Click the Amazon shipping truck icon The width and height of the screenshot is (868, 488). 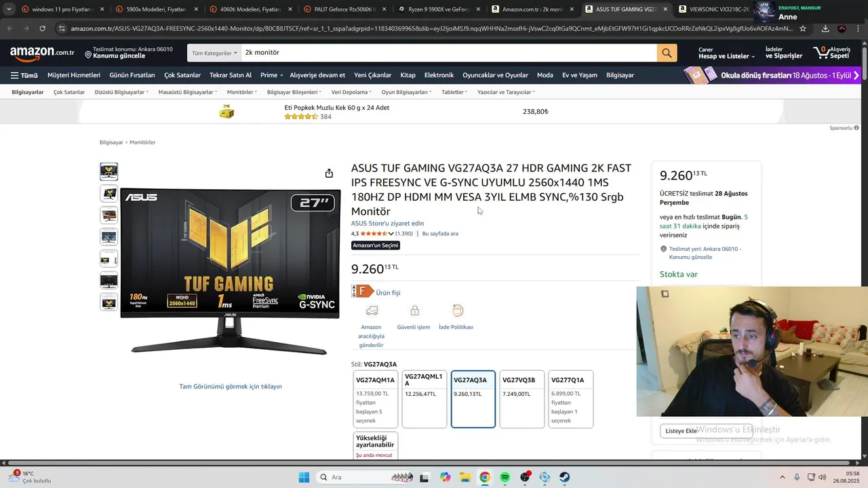372,310
